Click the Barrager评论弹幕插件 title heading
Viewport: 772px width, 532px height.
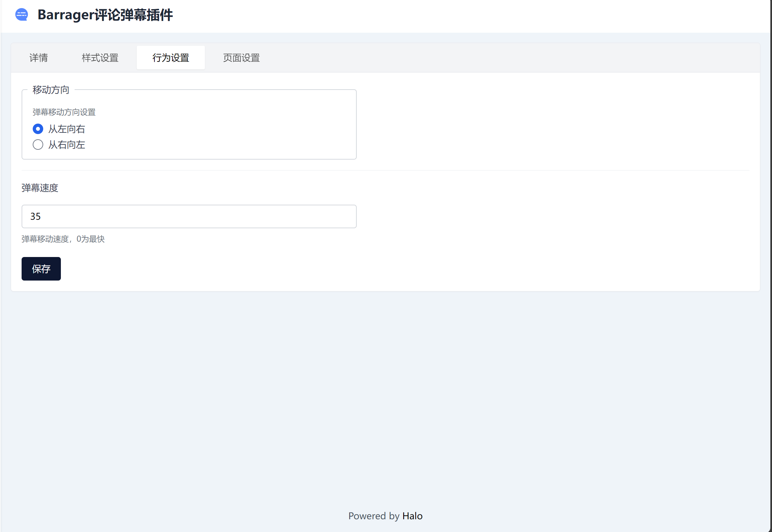point(105,15)
